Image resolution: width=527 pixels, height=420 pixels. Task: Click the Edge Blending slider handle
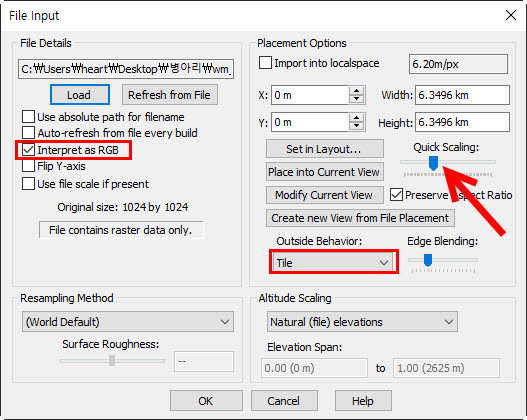coord(428,260)
